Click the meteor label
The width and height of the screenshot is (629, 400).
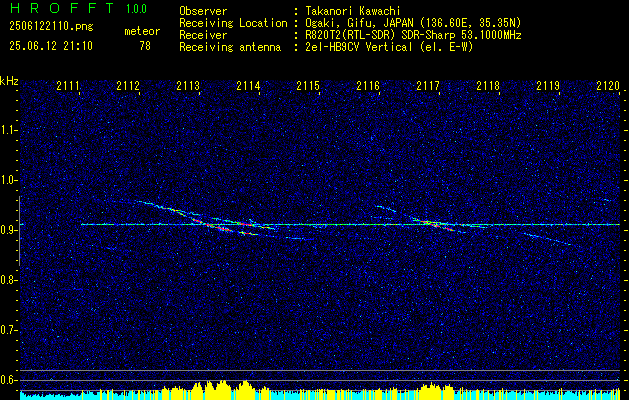tap(142, 31)
